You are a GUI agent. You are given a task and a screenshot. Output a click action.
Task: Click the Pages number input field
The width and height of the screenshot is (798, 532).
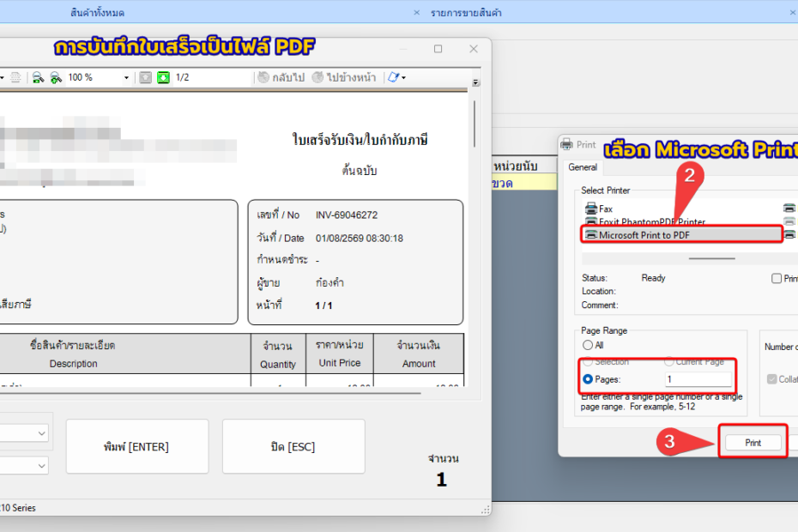point(698,379)
